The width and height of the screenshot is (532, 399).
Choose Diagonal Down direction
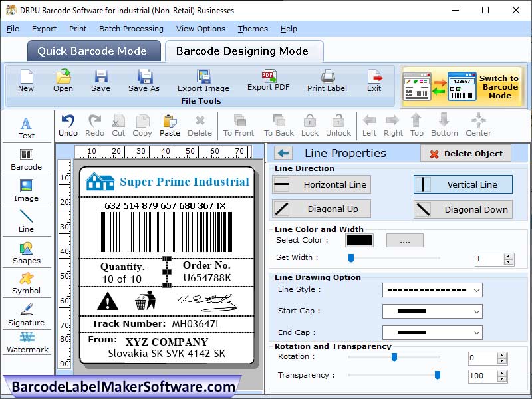coord(463,209)
